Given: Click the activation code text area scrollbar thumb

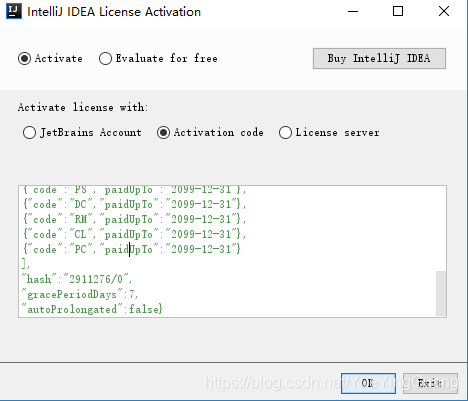Looking at the screenshot, I should coord(441,293).
